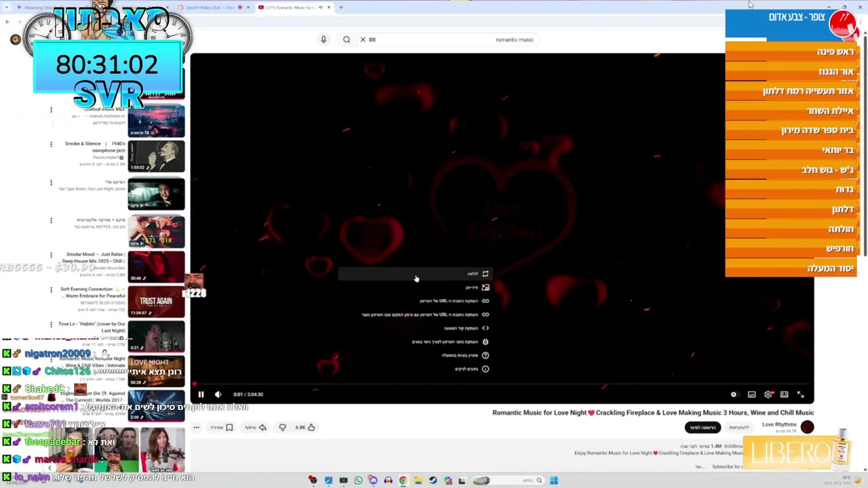Click the black Subscribe (הרשמה) button
The width and height of the screenshot is (868, 488).
coord(703,428)
